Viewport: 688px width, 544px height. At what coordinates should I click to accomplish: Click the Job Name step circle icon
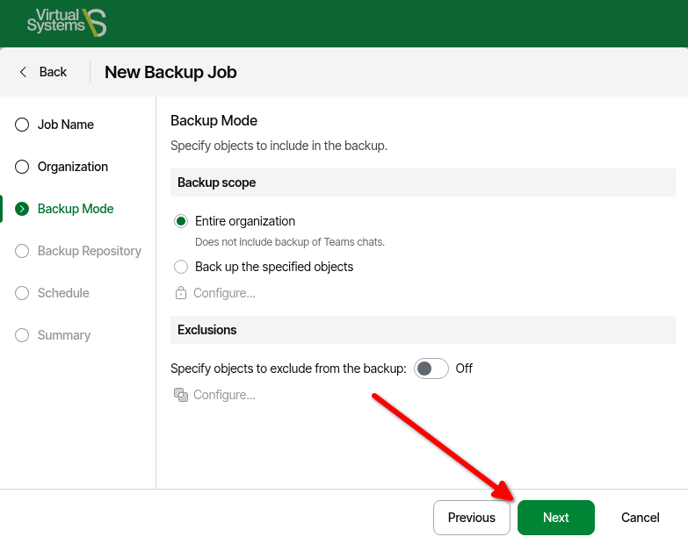point(22,125)
